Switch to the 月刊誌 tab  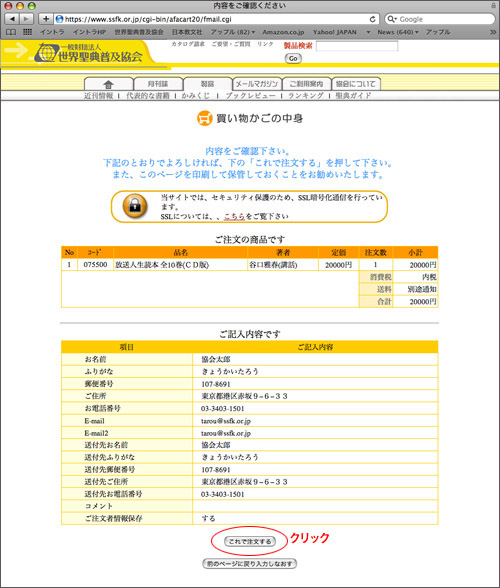click(x=158, y=84)
